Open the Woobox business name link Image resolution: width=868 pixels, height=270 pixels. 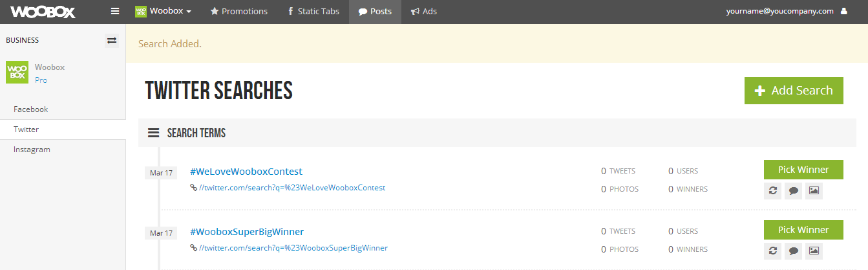[50, 67]
